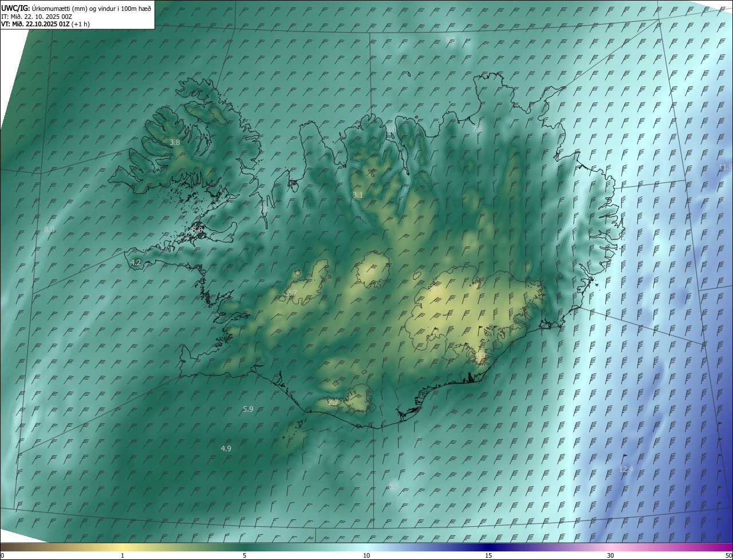
Task: Click the colorbar tick label 10
Action: [366, 555]
